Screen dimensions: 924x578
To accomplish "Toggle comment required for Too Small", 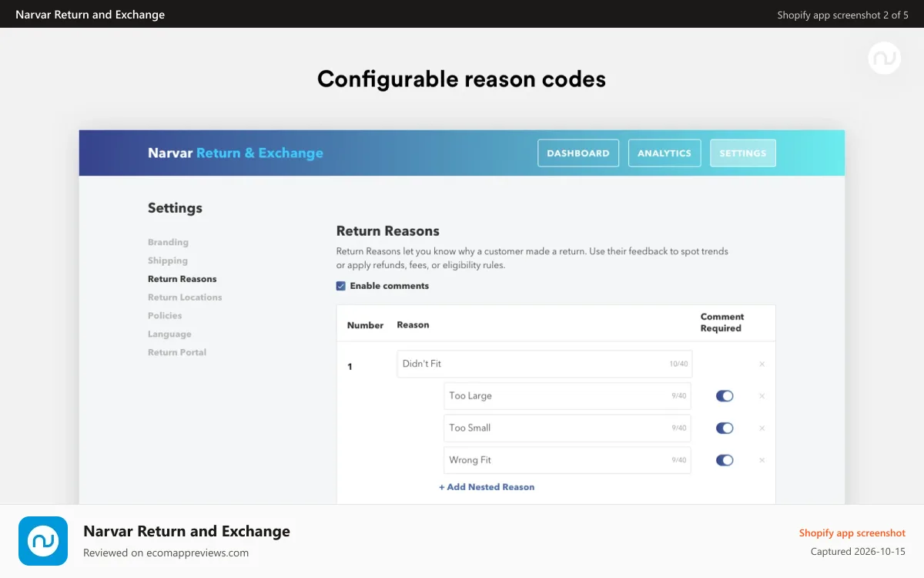I will pos(725,428).
